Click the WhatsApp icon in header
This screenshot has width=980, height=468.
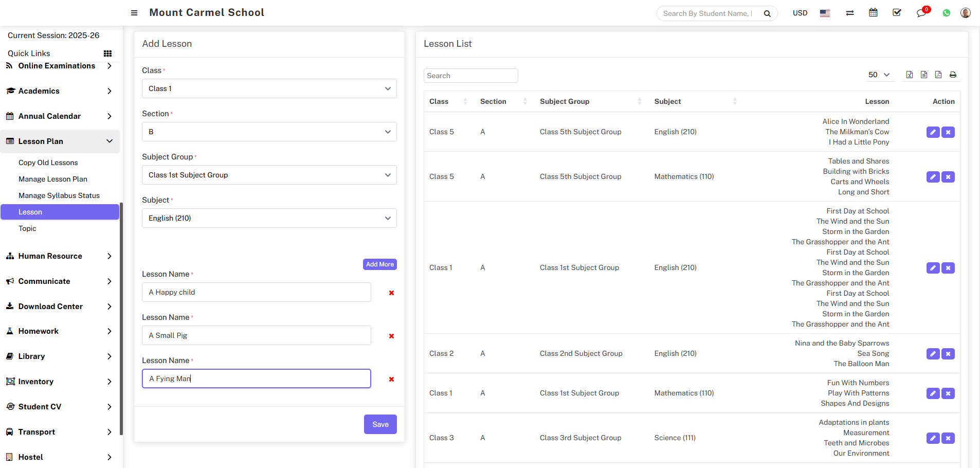tap(946, 13)
